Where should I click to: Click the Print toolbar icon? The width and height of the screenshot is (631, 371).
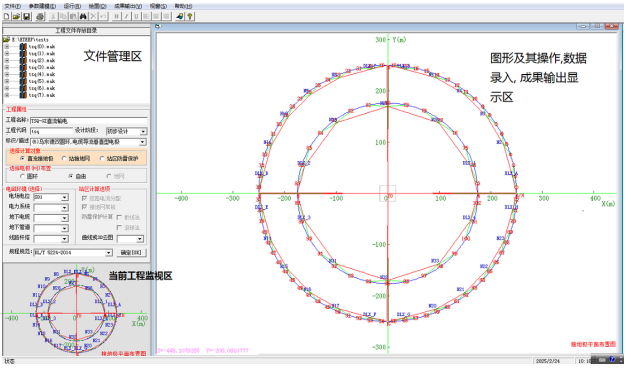(x=40, y=16)
